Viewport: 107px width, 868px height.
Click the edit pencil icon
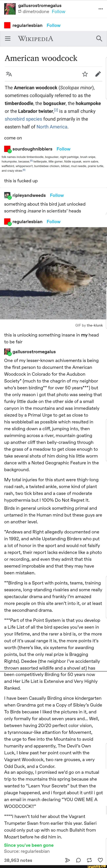tap(98, 74)
